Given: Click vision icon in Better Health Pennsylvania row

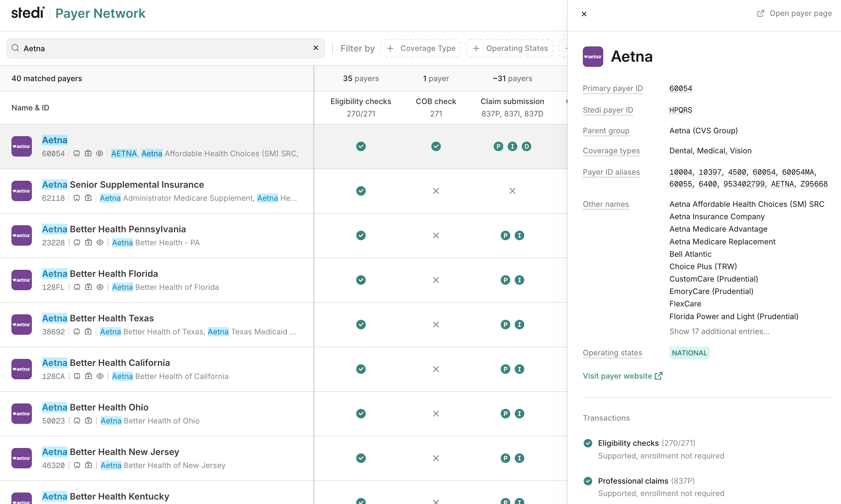Looking at the screenshot, I should point(100,242).
